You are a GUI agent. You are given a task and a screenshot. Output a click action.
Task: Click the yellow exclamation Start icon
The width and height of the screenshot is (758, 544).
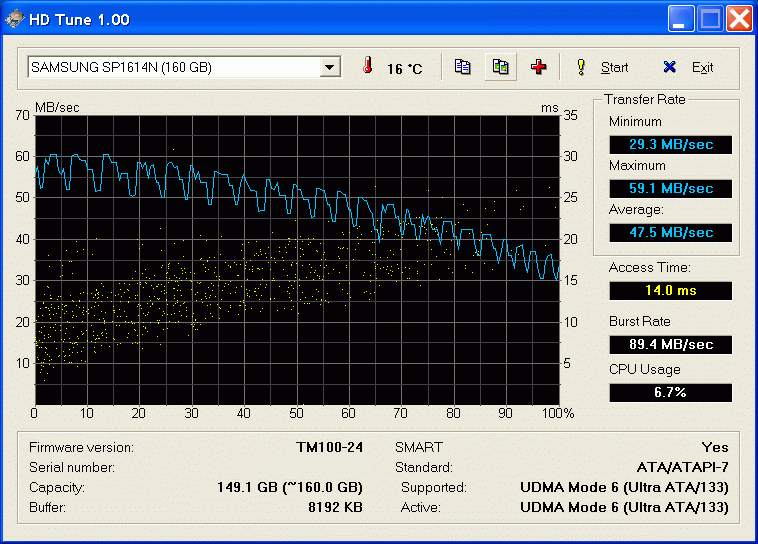[x=582, y=67]
